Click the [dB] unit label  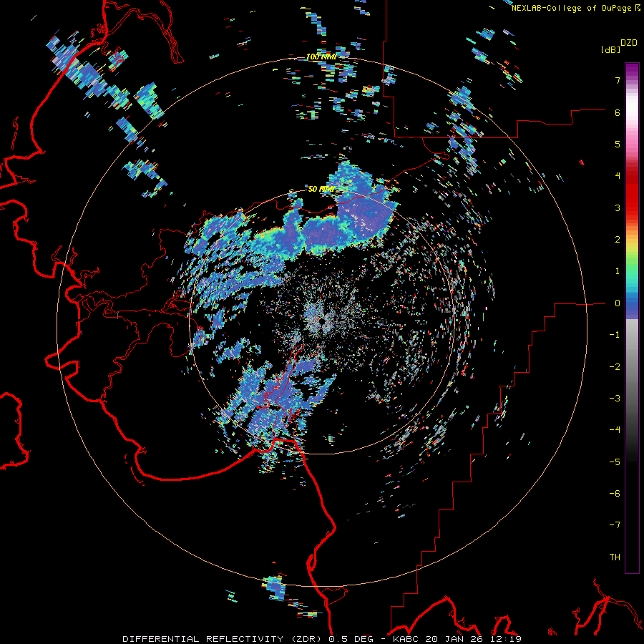pyautogui.click(x=610, y=49)
